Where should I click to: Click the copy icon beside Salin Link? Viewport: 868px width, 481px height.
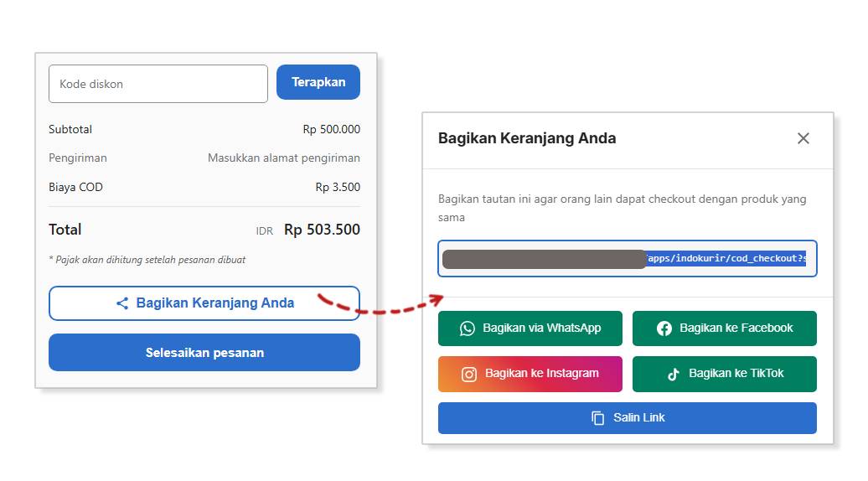[597, 418]
